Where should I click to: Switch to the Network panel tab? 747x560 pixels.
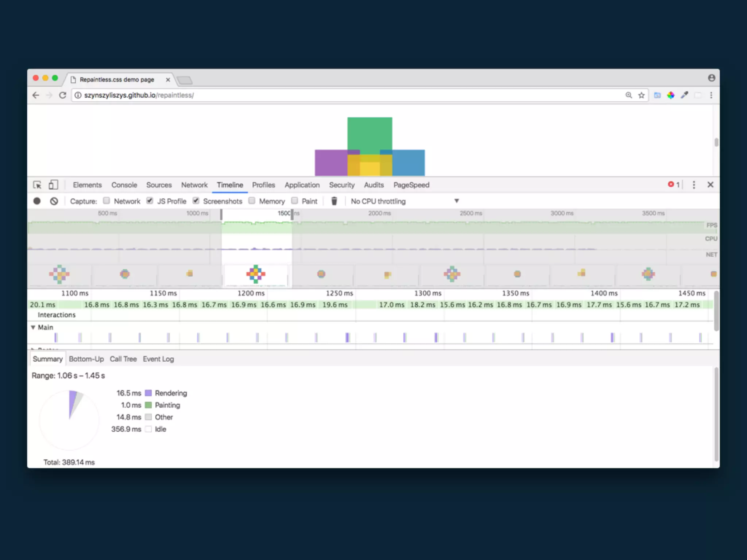[194, 185]
